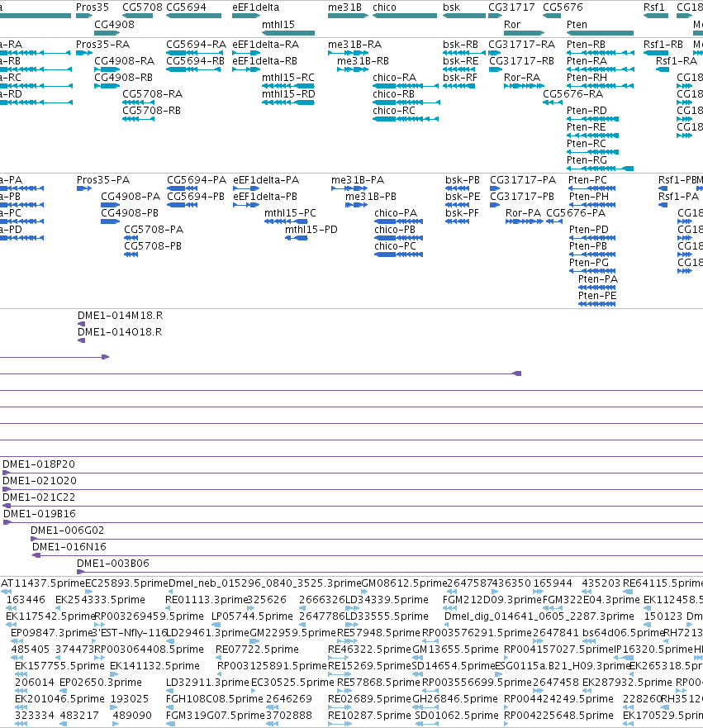The image size is (703, 728).
Task: Select the chico gene bar
Action: tap(405, 16)
